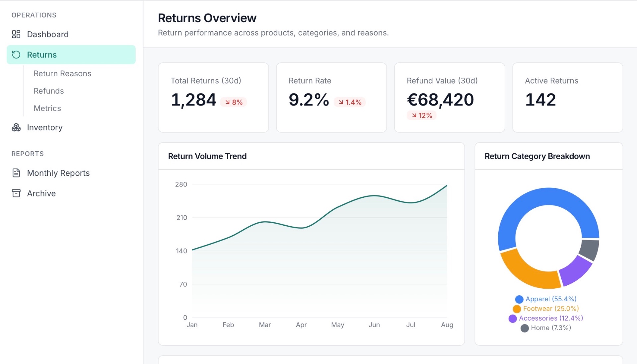Click the Dashboard grid icon

pos(16,34)
